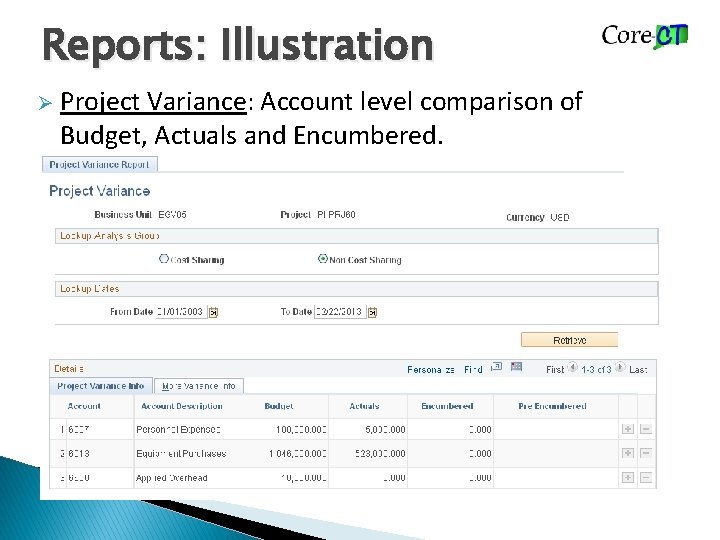Image resolution: width=720 pixels, height=540 pixels.
Task: Delete the Equipment Purchases row
Action: pyautogui.click(x=646, y=453)
